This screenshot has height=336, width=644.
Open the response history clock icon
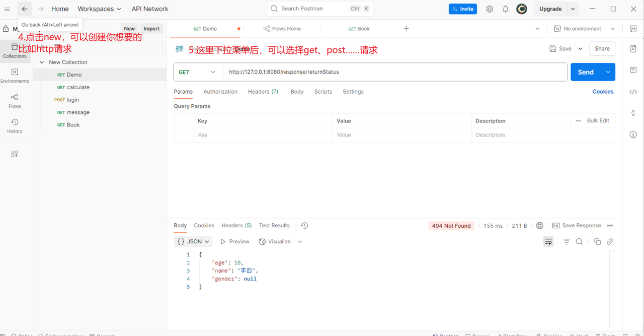pos(304,226)
